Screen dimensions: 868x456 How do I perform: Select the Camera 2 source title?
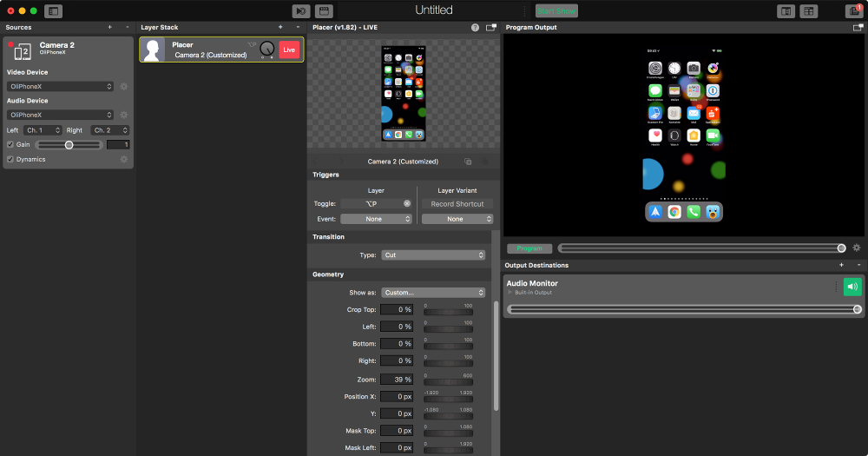(x=57, y=45)
